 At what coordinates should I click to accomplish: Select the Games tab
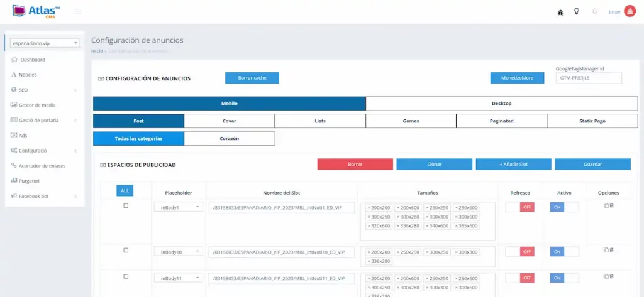411,121
